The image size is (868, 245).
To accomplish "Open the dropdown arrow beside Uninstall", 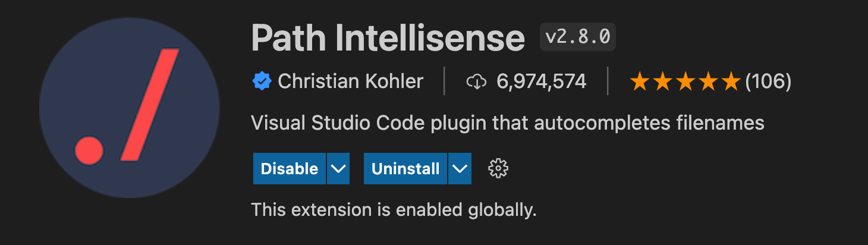I will pos(460,169).
